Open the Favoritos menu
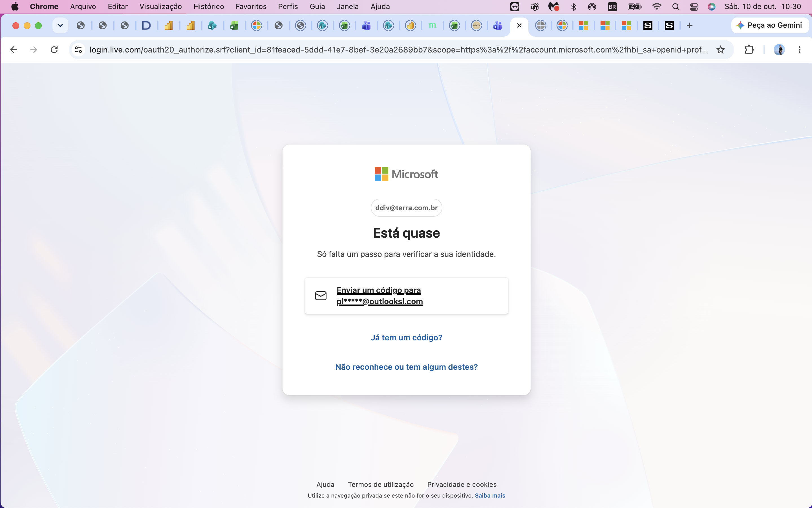Screen dimensions: 812x508 251,7
